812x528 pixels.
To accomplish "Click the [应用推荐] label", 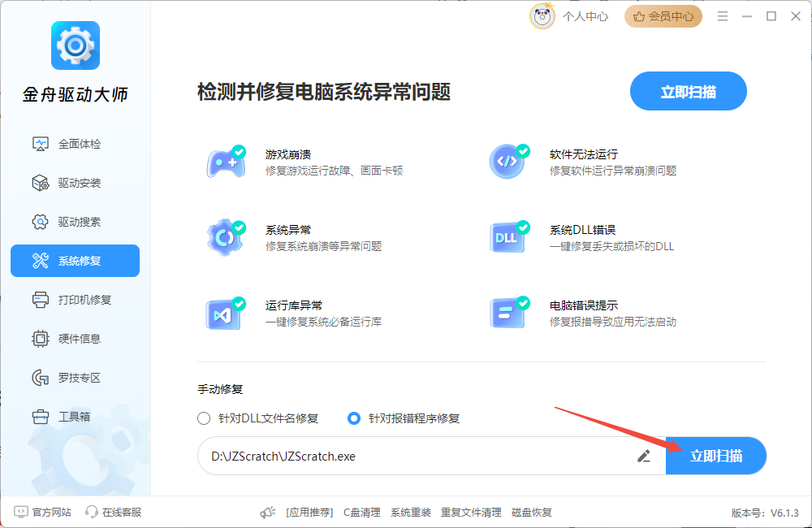I will pyautogui.click(x=309, y=513).
